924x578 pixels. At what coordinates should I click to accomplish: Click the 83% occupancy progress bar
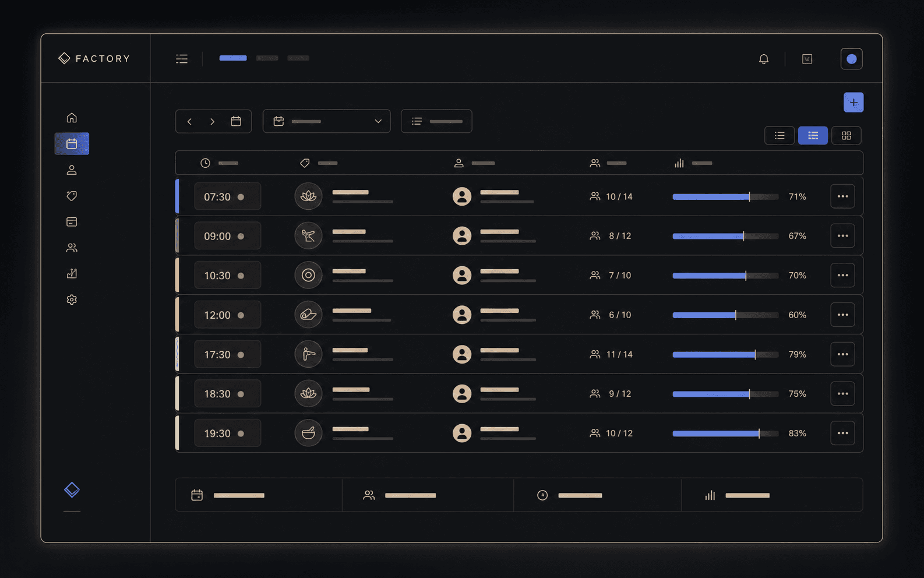(x=725, y=433)
